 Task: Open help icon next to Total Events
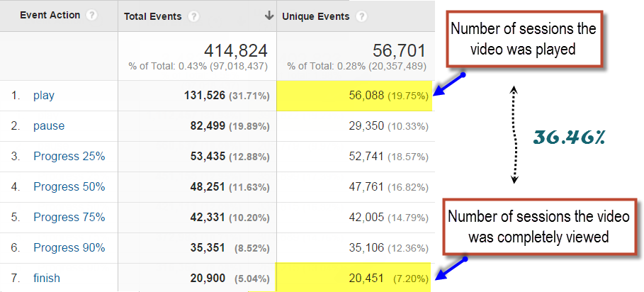coord(193,16)
